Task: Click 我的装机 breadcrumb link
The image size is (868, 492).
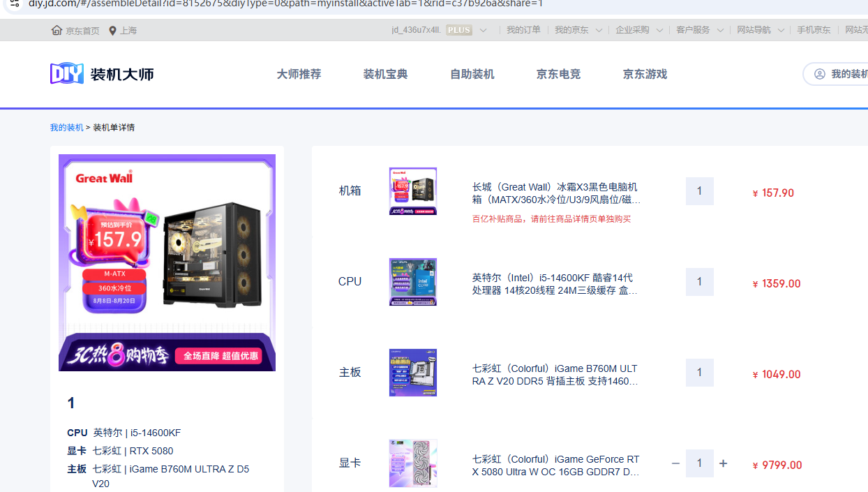Action: [66, 128]
